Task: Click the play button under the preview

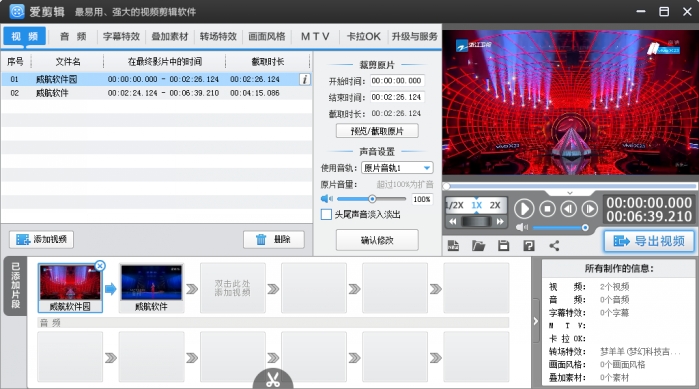Action: tap(524, 209)
